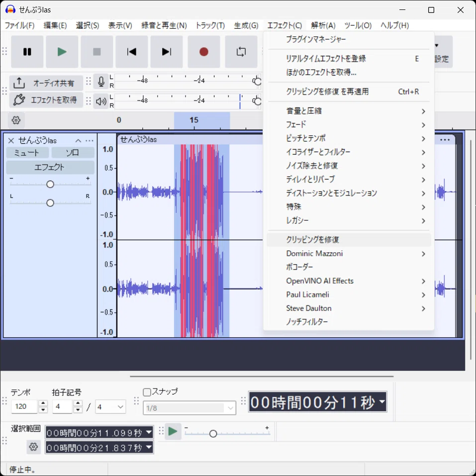Image resolution: width=476 pixels, height=476 pixels.
Task: Click the microphone record meter icon
Action: click(x=101, y=82)
